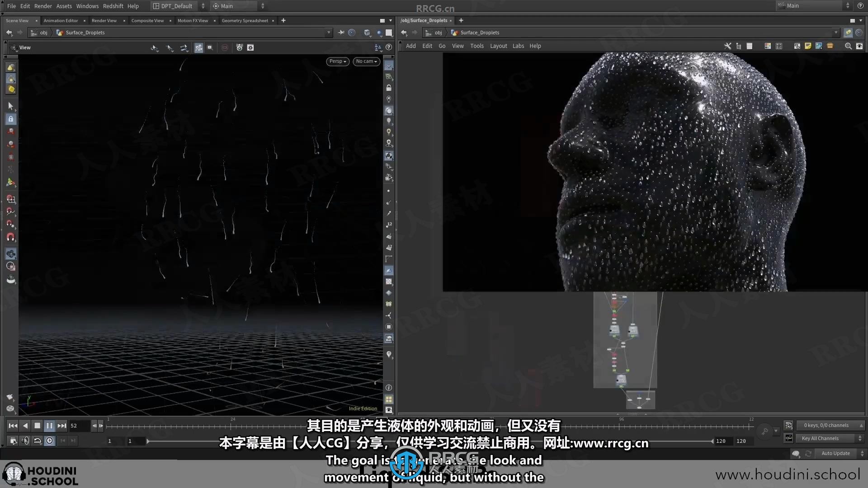Select the arrow Select tool in viewport sidebar
868x488 pixels.
[11, 106]
